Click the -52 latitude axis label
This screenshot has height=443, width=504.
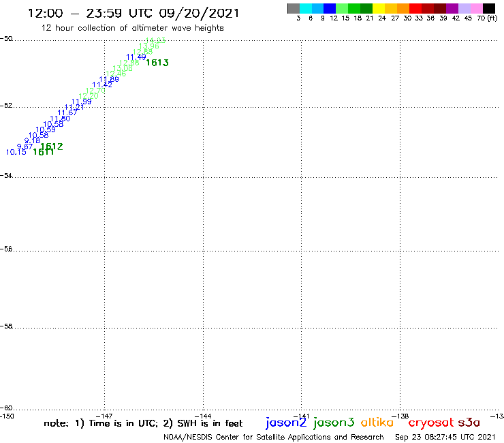(x=6, y=106)
